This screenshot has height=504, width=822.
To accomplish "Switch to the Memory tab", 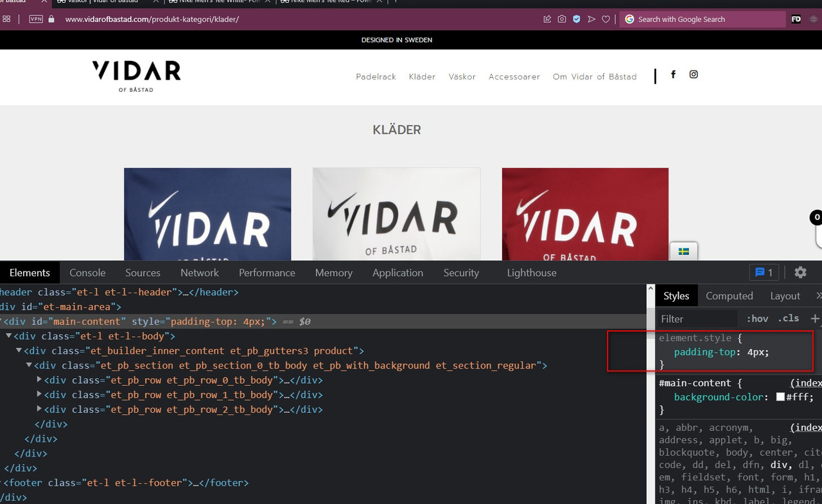I will tap(334, 272).
